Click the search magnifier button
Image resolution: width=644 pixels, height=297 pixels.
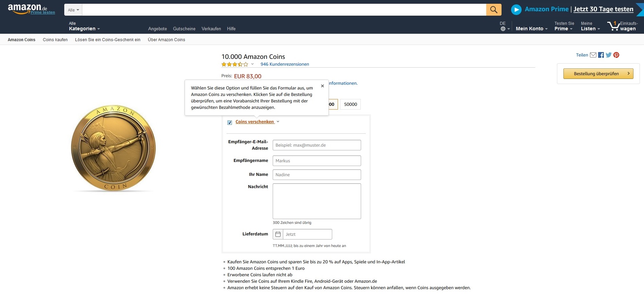pyautogui.click(x=493, y=10)
